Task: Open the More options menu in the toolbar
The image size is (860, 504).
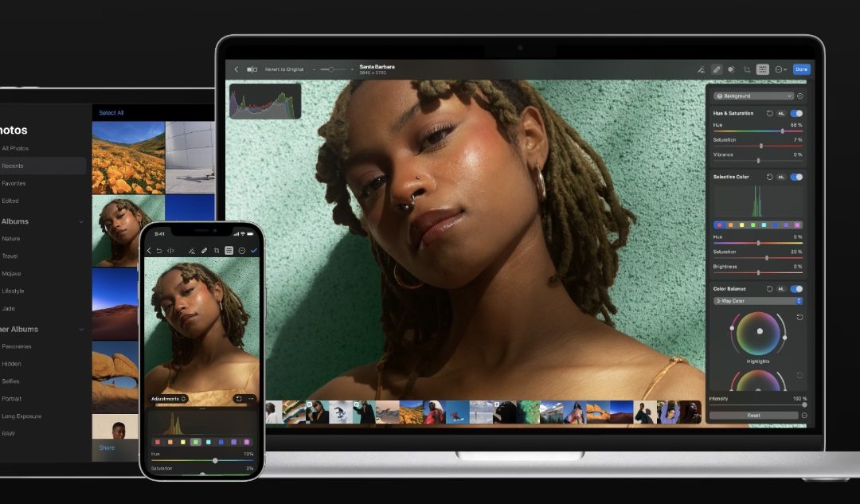Action: (778, 69)
